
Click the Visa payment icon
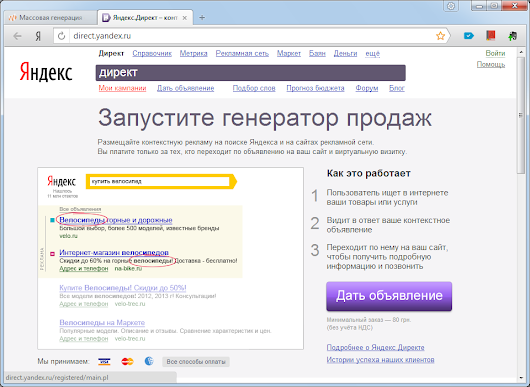[104, 362]
